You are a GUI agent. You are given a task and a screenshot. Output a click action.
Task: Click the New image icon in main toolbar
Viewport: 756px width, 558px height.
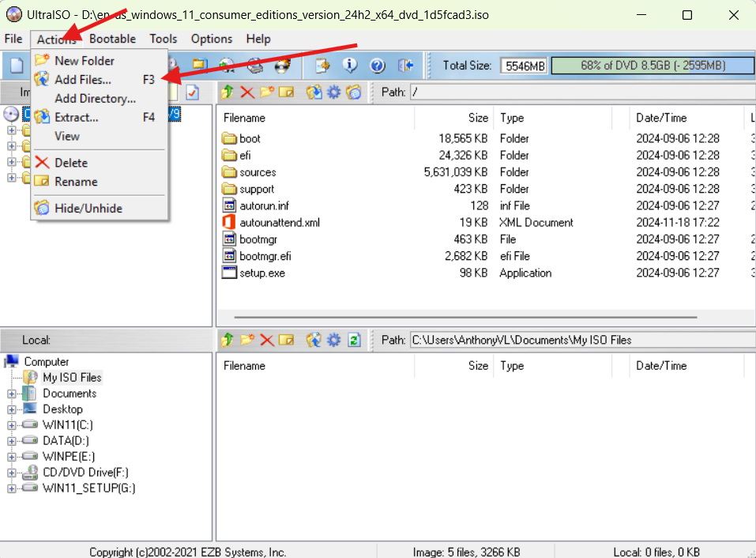tap(17, 66)
